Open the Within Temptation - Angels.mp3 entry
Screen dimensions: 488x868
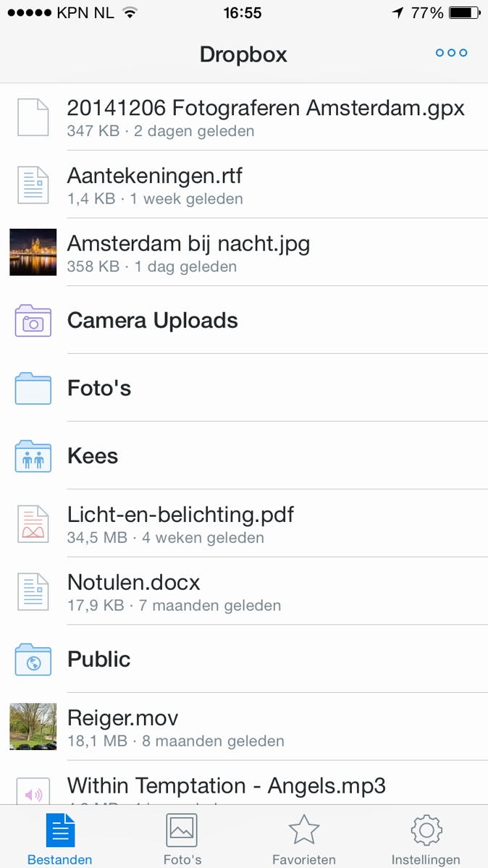tap(227, 786)
